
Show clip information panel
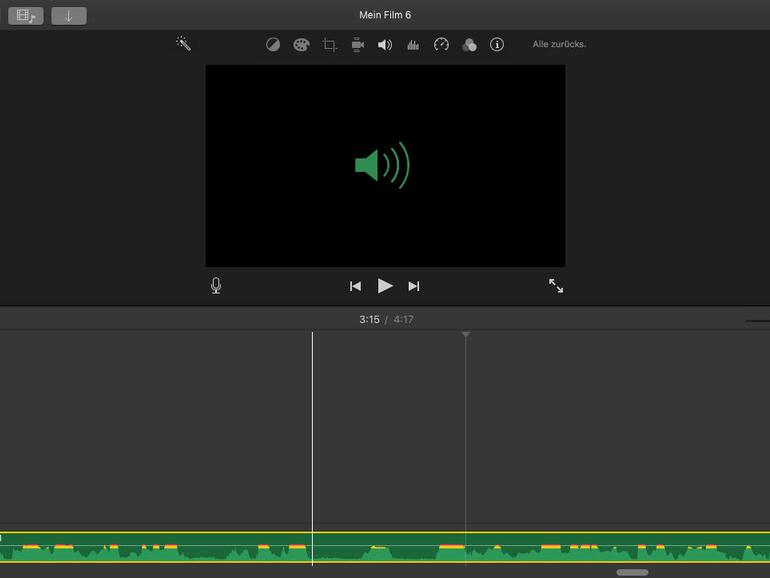[x=497, y=45]
